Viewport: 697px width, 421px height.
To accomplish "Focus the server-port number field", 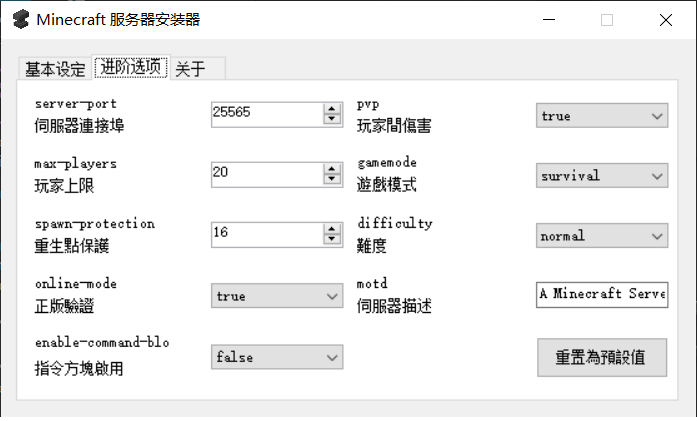I will (x=267, y=115).
